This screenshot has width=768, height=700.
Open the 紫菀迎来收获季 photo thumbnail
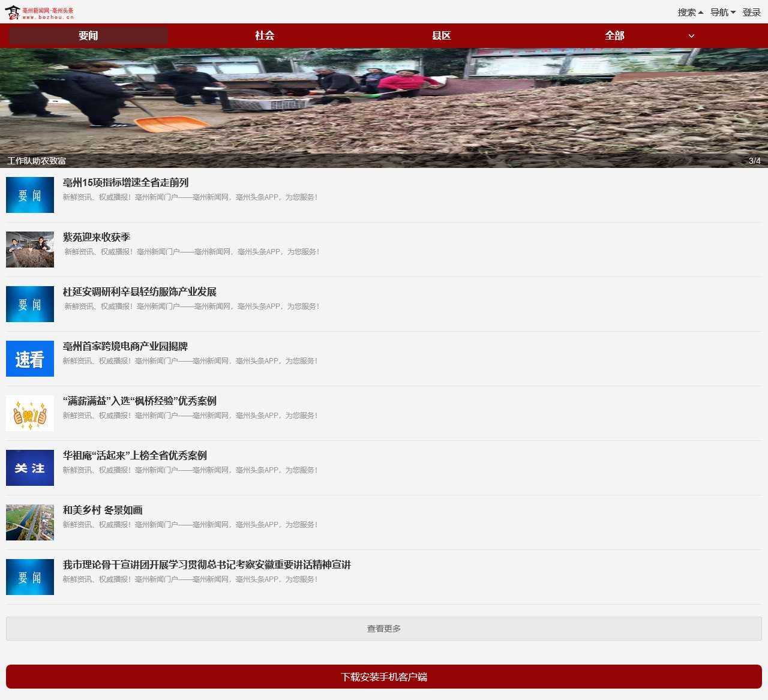(x=30, y=250)
